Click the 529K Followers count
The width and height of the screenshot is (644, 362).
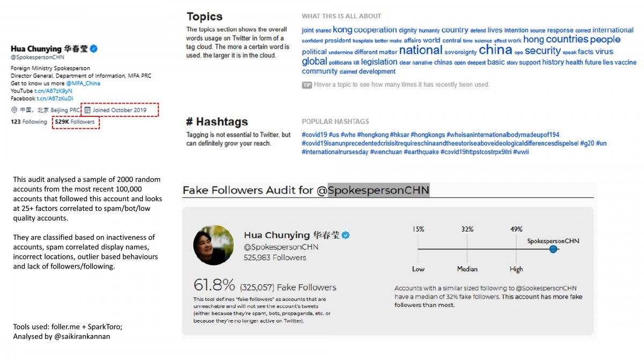pos(75,122)
